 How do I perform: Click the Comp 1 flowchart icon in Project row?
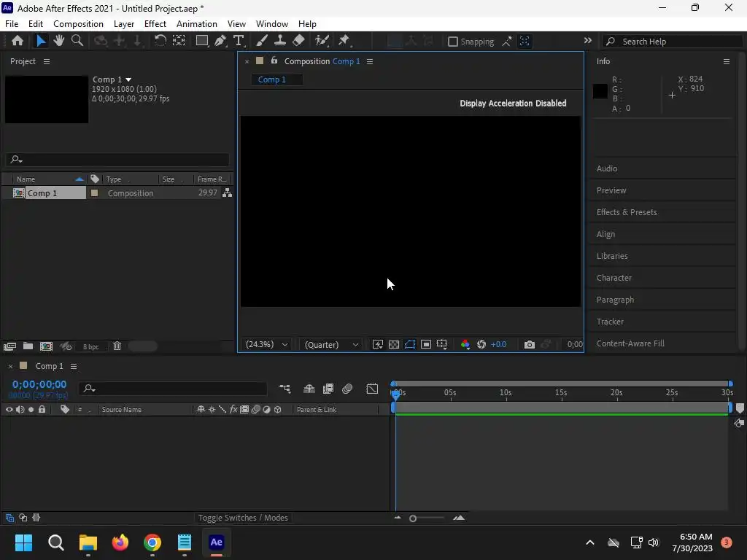coord(228,192)
